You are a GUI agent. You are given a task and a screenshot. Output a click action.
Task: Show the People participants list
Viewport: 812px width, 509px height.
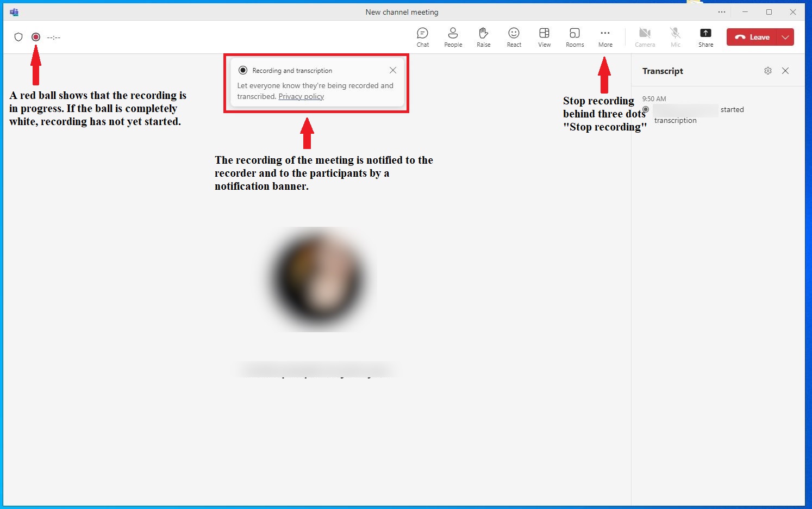(453, 37)
